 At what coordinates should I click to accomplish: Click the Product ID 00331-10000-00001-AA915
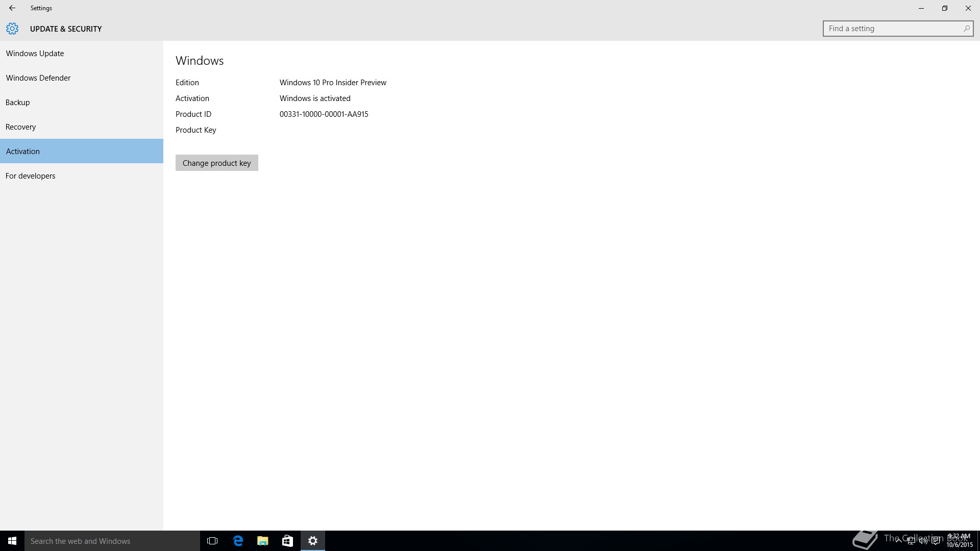click(x=324, y=114)
